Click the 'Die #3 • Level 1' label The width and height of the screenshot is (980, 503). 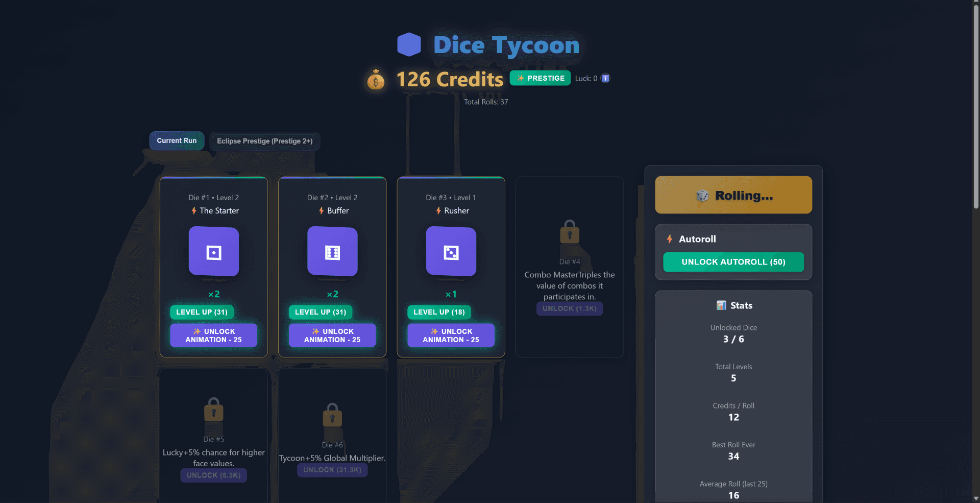(451, 198)
